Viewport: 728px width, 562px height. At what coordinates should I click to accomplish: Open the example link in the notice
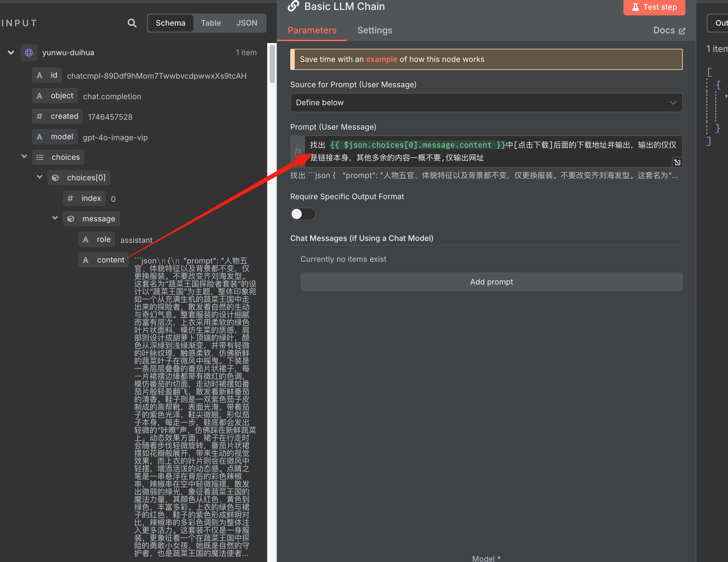coord(381,59)
